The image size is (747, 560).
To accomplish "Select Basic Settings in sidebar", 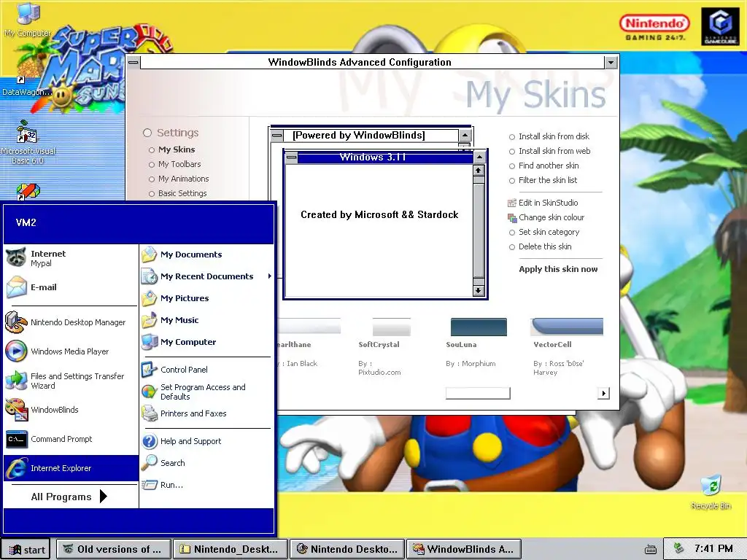I will [178, 193].
